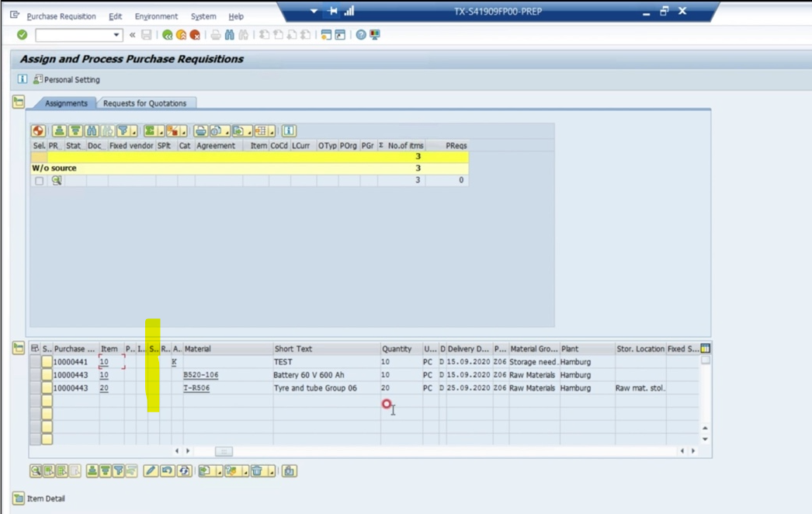
Task: Open the Help menu
Action: tap(236, 16)
